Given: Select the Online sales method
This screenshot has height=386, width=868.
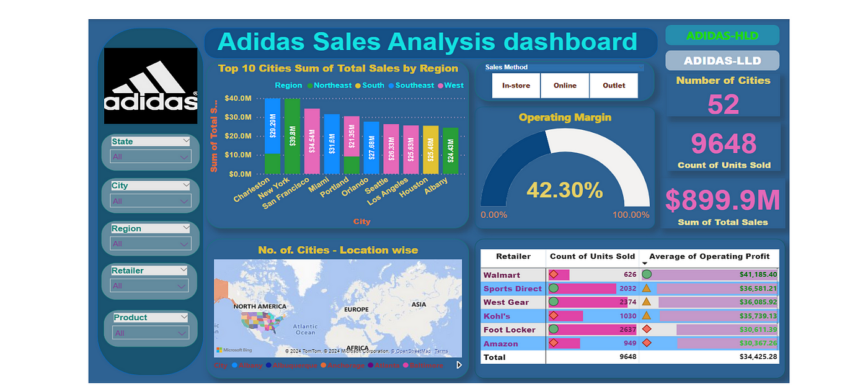Looking at the screenshot, I should (x=565, y=86).
